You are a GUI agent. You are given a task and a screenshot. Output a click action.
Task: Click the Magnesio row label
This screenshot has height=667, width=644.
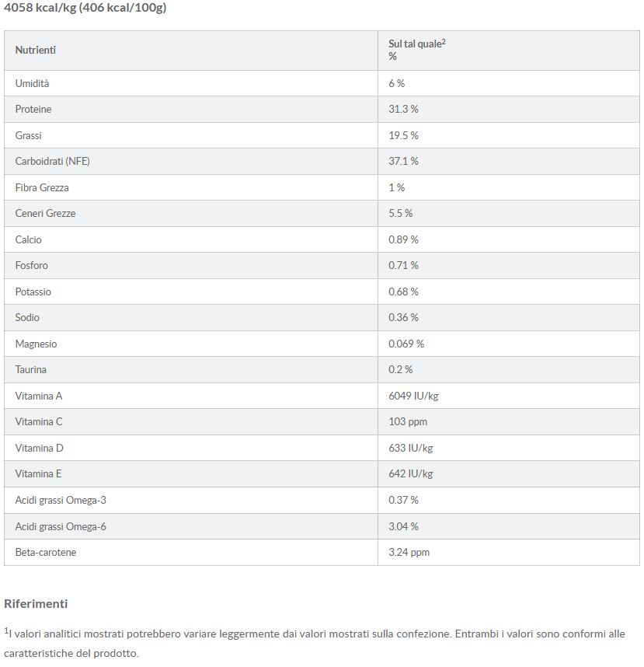pos(37,344)
